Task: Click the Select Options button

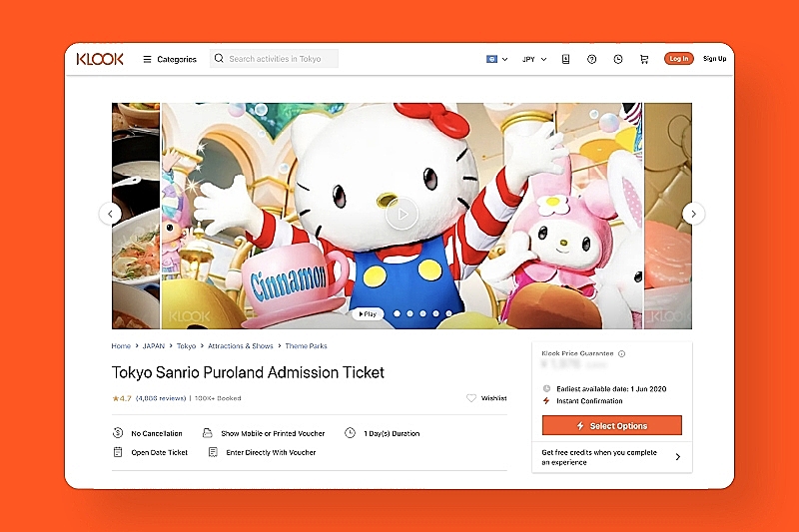Action: click(x=612, y=425)
